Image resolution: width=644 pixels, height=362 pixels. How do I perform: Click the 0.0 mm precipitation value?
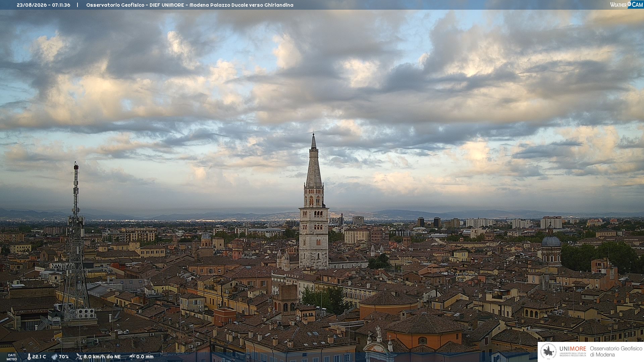pos(145,357)
